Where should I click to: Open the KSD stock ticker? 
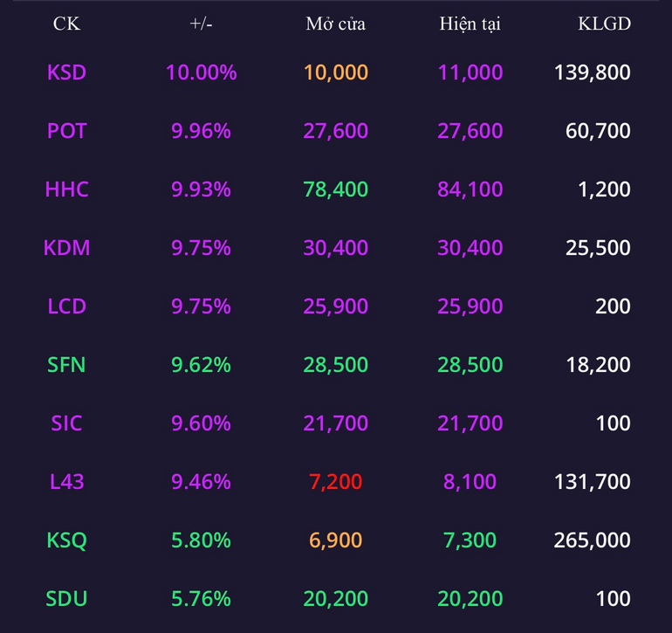click(66, 72)
